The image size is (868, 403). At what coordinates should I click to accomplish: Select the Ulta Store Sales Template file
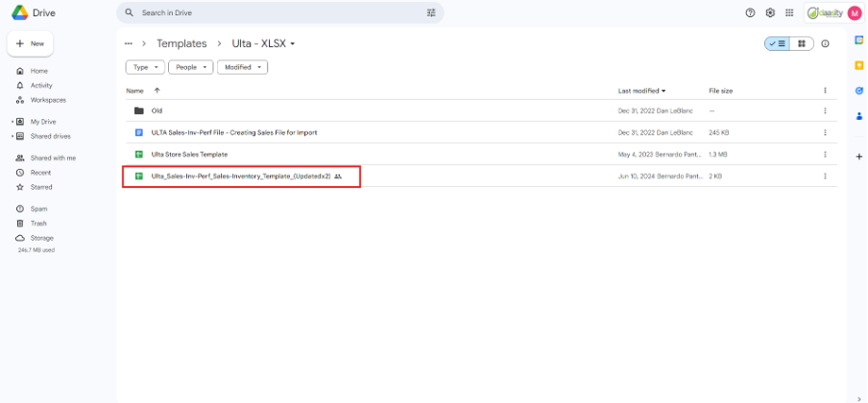click(189, 154)
